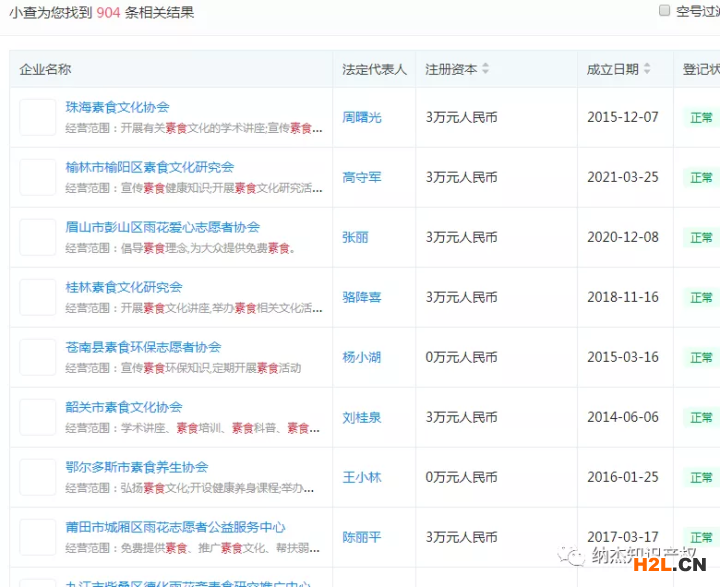The image size is (720, 587).
Task: View legal representative 王小林
Action: 362,478
